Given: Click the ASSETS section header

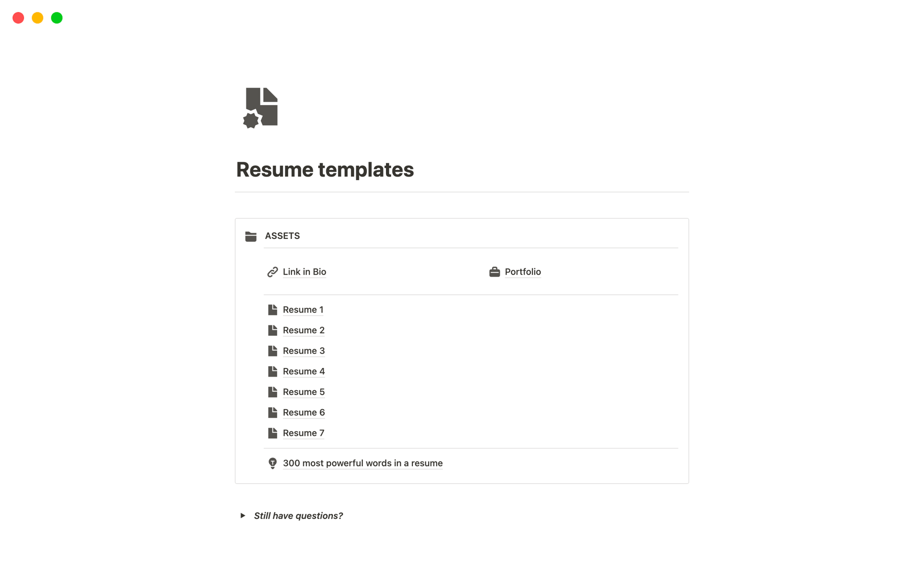Looking at the screenshot, I should point(282,236).
